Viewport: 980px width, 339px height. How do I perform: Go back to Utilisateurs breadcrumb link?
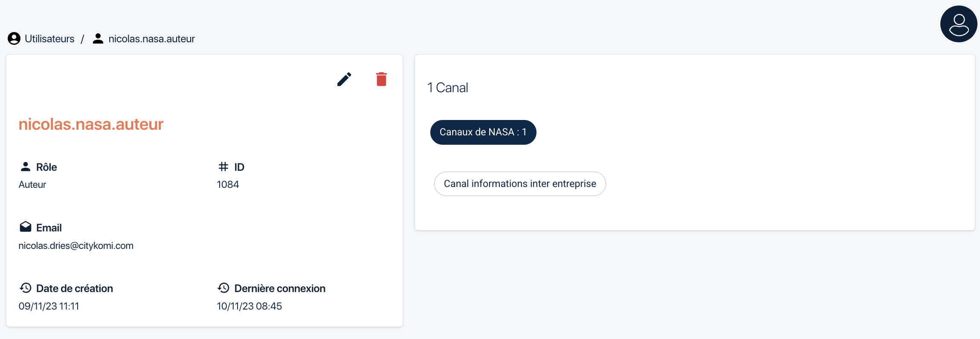coord(49,39)
